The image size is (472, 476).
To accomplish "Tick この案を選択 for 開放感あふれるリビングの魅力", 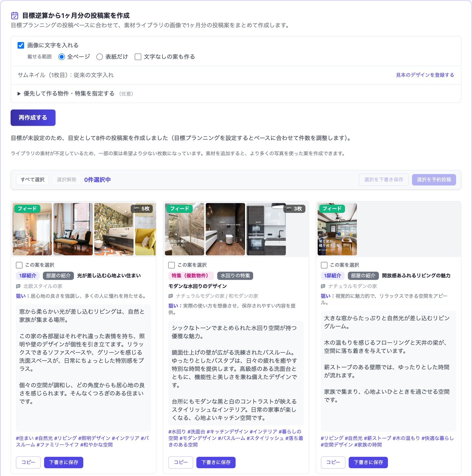I will pyautogui.click(x=324, y=265).
